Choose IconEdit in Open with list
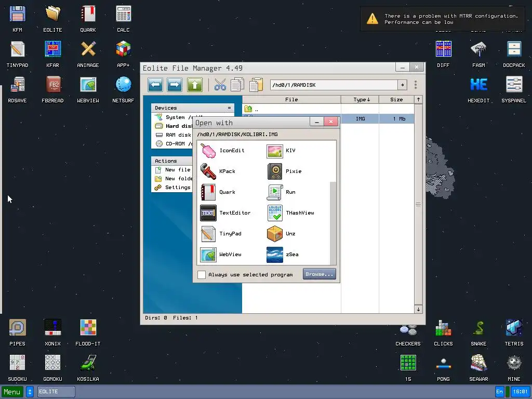The height and width of the screenshot is (399, 532). pos(222,151)
